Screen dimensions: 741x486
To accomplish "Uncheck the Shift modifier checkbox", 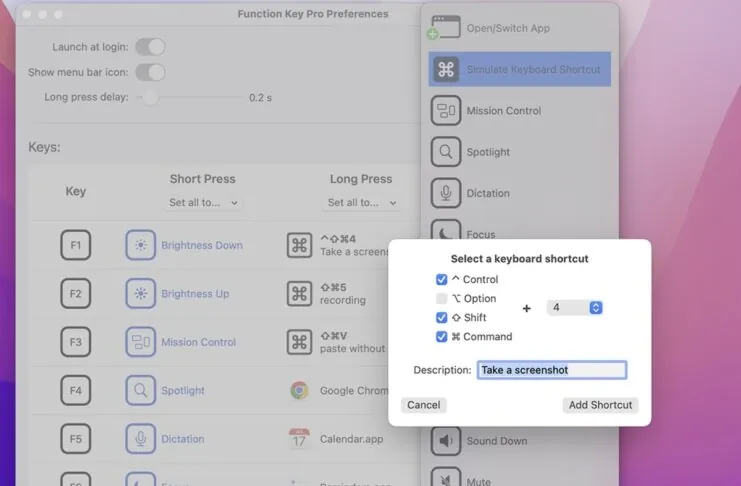I will point(441,317).
